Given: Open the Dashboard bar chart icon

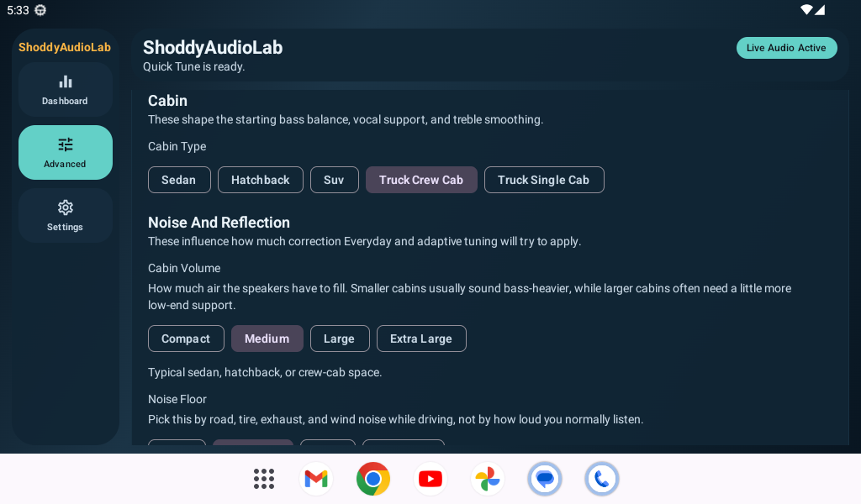Looking at the screenshot, I should pyautogui.click(x=66, y=81).
